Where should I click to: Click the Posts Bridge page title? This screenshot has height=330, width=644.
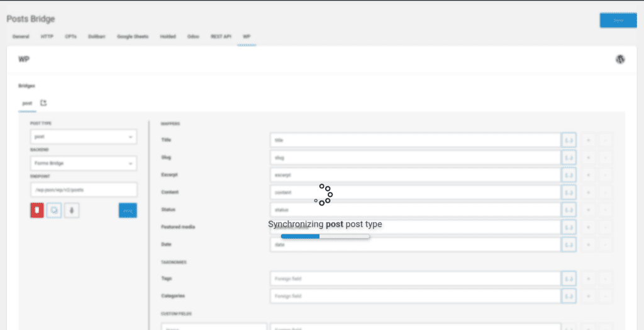pyautogui.click(x=31, y=19)
